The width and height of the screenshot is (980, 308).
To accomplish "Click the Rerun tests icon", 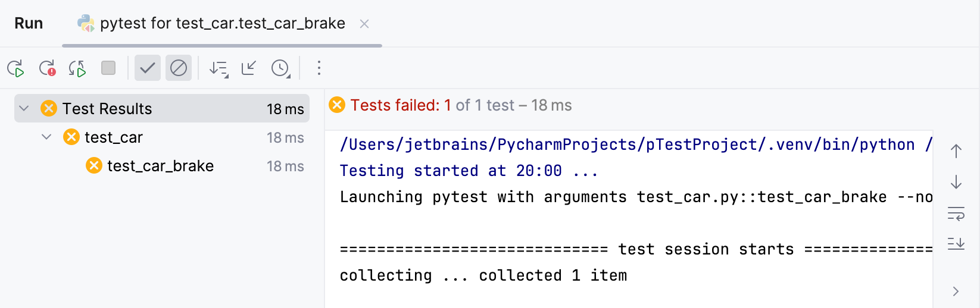I will (x=15, y=68).
